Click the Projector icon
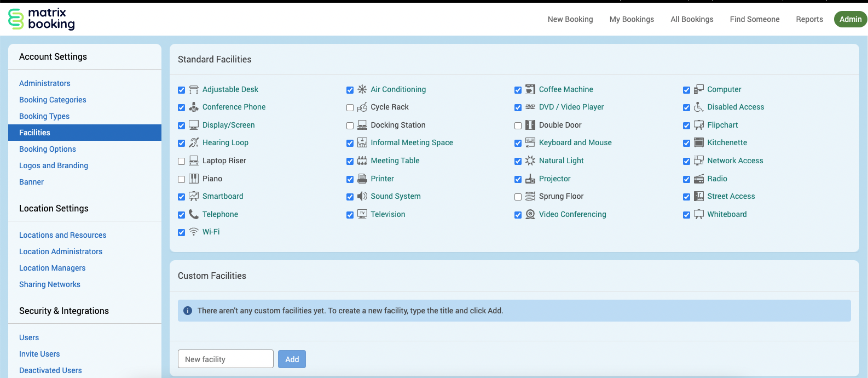Screen dimensions: 868x378 [x=530, y=179]
